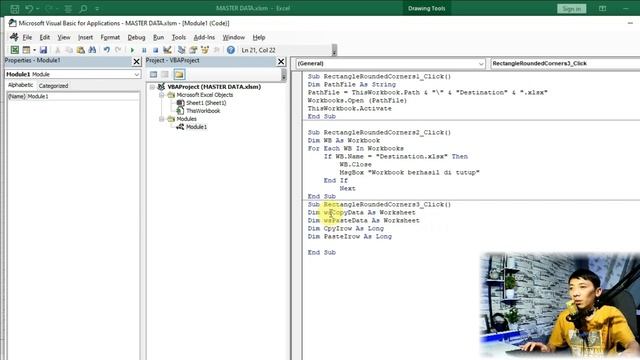Open the Insert menu
Image resolution: width=640 pixels, height=360 pixels.
point(85,37)
